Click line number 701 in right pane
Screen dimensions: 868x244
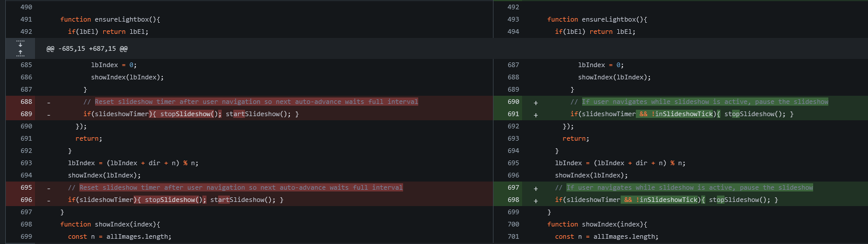pos(513,236)
